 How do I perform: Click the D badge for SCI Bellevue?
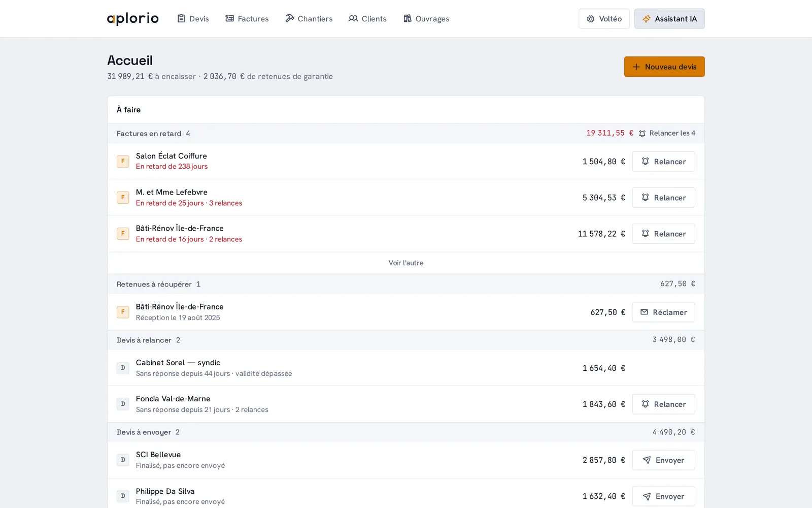pos(123,460)
